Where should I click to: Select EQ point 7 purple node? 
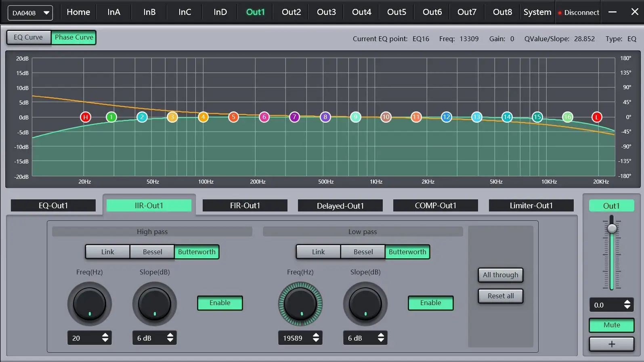coord(294,117)
